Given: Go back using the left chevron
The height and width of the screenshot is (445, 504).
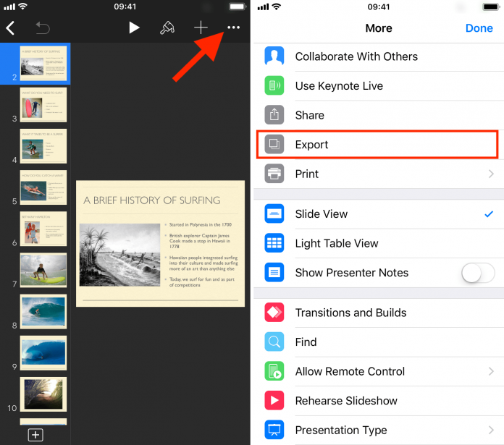Looking at the screenshot, I should pos(10,28).
